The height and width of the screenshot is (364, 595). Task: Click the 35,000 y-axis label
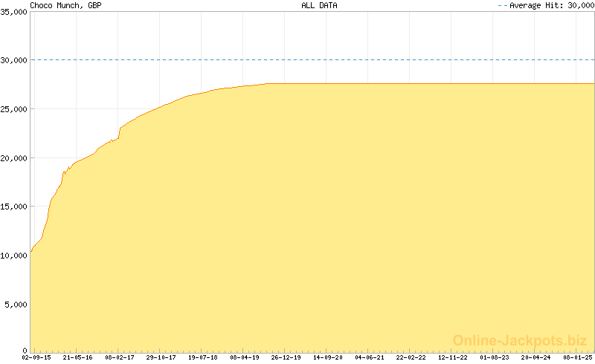[14, 12]
